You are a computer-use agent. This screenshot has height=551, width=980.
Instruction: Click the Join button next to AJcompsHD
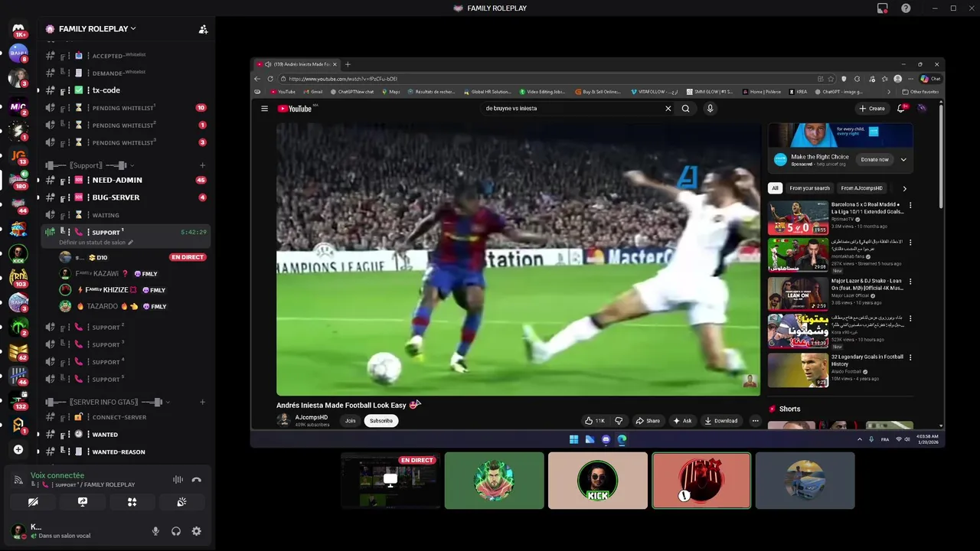[350, 420]
